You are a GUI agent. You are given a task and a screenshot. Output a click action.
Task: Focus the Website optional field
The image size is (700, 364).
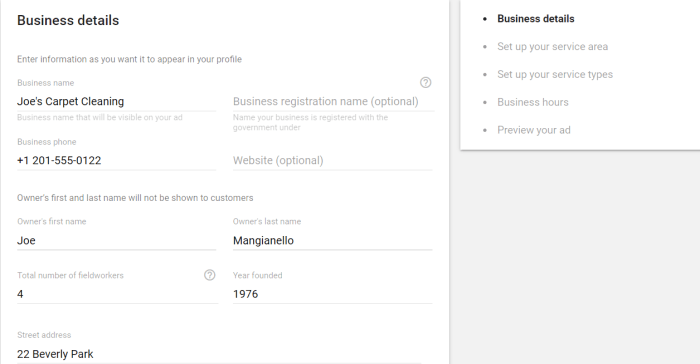click(x=333, y=160)
